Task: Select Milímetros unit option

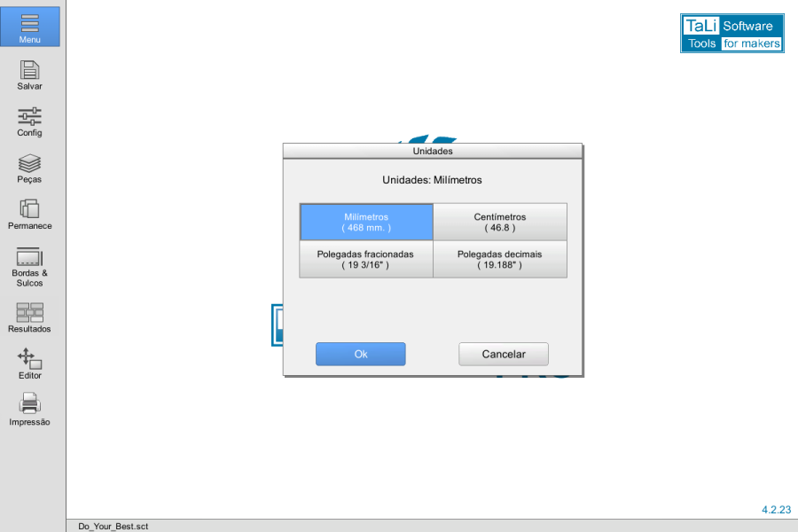Action: pyautogui.click(x=366, y=222)
